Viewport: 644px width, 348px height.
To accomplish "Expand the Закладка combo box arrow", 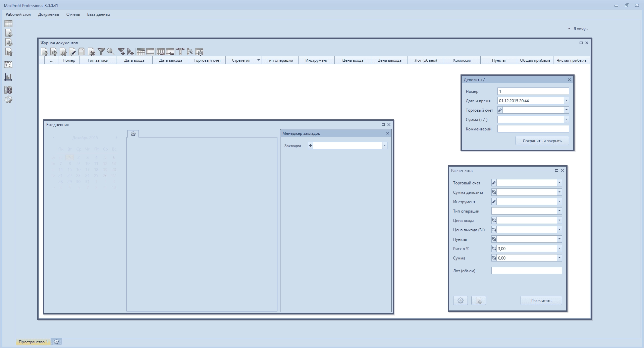I will pyautogui.click(x=385, y=146).
